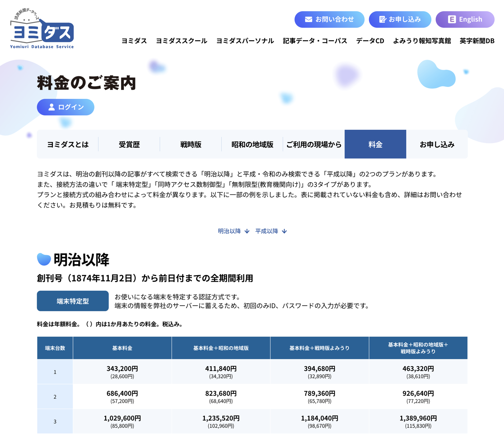Click down arrow next to 平成以降 anchor
This screenshot has width=504, height=442.
point(284,231)
